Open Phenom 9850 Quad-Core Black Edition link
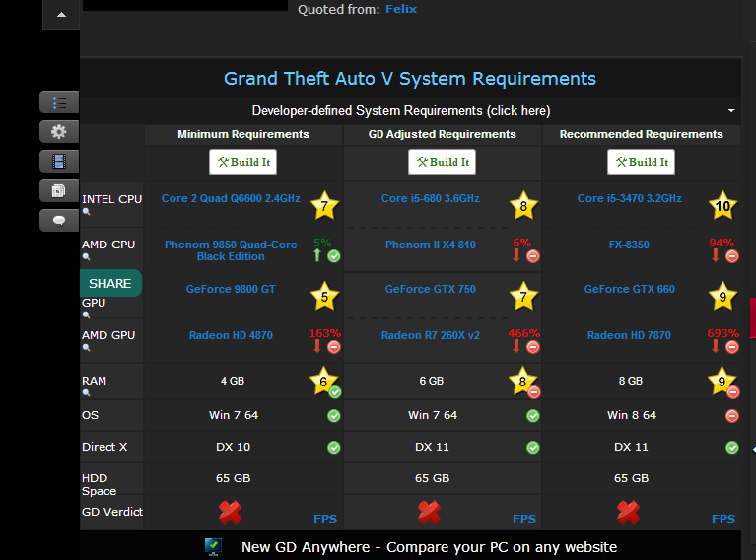The image size is (756, 560). point(231,250)
